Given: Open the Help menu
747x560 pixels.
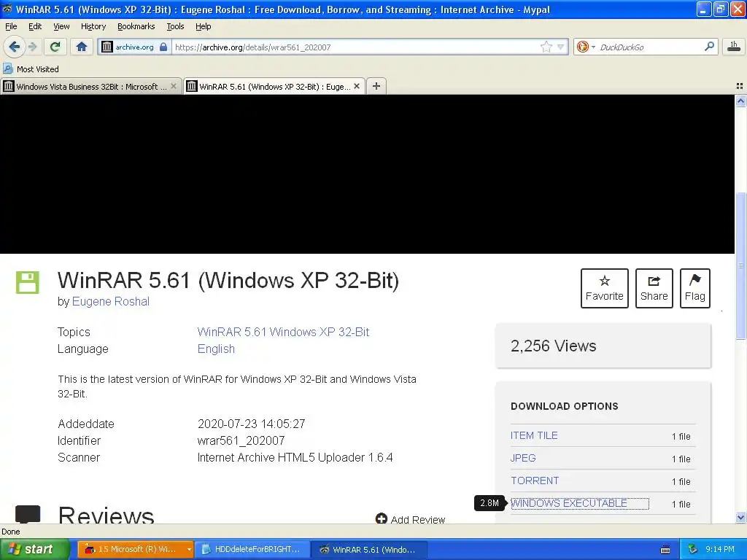Looking at the screenshot, I should pos(203,26).
